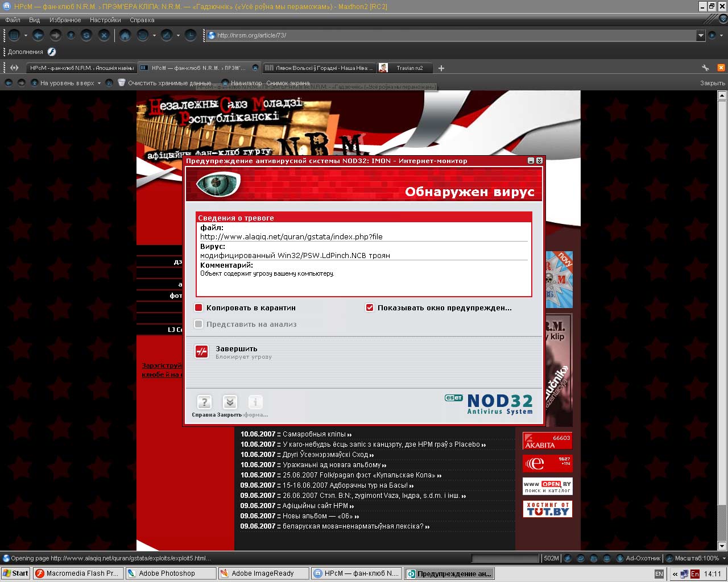Expand the address bar URL dropdown

(701, 35)
